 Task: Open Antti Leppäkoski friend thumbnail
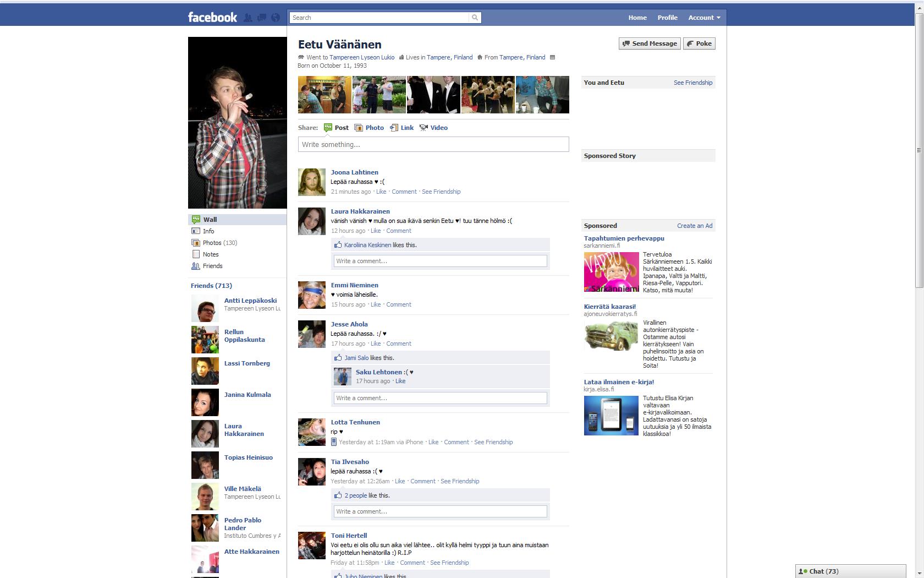coord(205,309)
